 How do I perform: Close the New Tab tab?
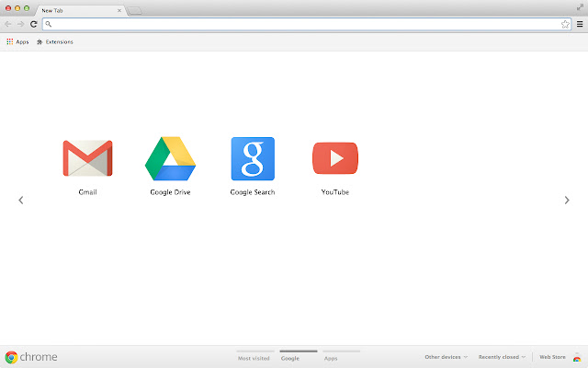(119, 10)
